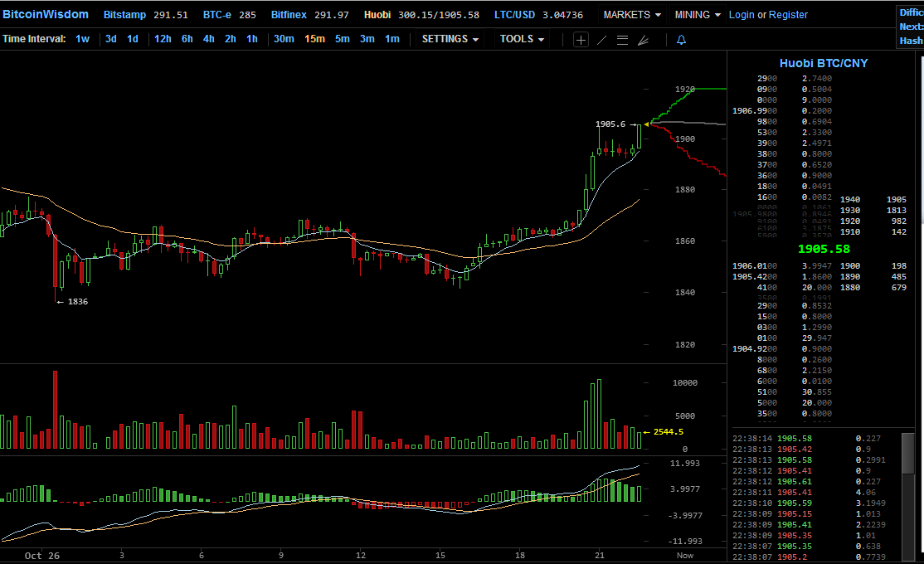The height and width of the screenshot is (564, 924).
Task: Change interval to 30m
Action: [x=284, y=39]
